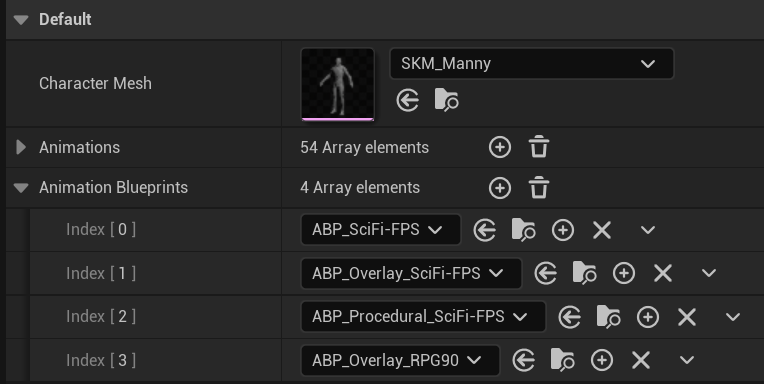Browse to ABP_Procedural_SciFi-FPS in Content Browser
Viewport: 764px width, 384px height.
(609, 317)
